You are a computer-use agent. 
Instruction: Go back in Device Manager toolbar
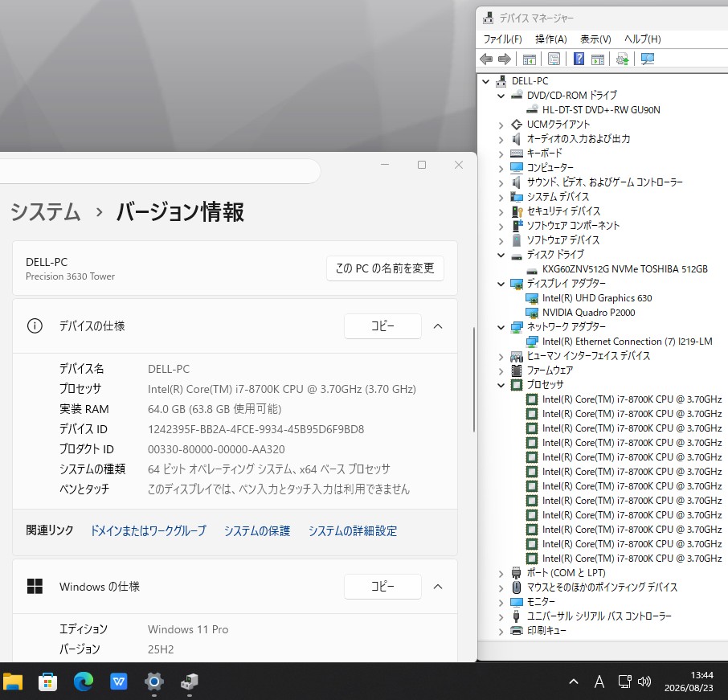click(486, 59)
